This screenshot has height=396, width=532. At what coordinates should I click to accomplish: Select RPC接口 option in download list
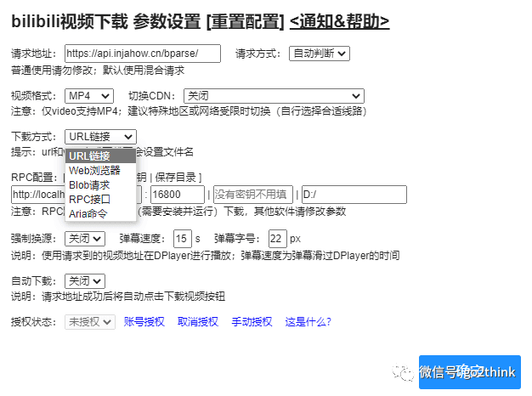point(100,199)
